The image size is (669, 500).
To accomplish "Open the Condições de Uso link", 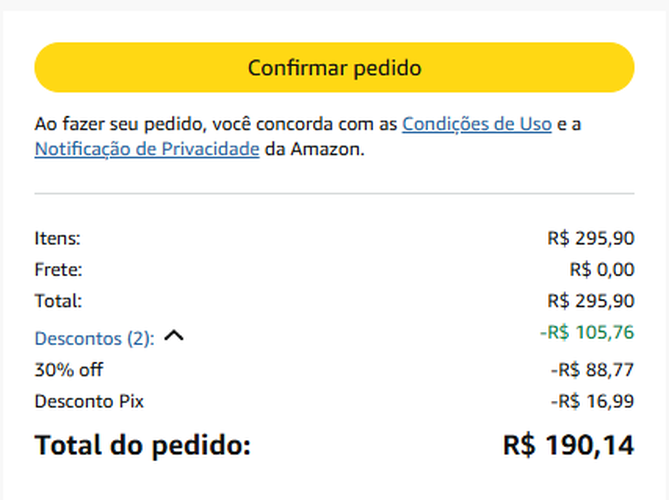I will coord(477,125).
